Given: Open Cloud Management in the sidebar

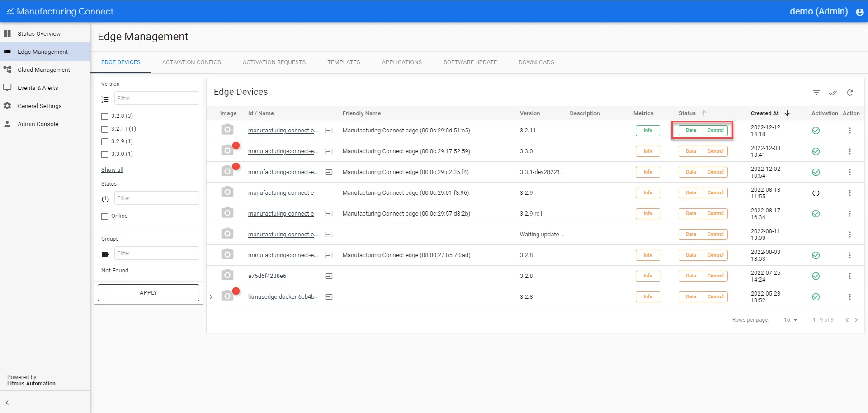Looking at the screenshot, I should pyautogui.click(x=45, y=70).
